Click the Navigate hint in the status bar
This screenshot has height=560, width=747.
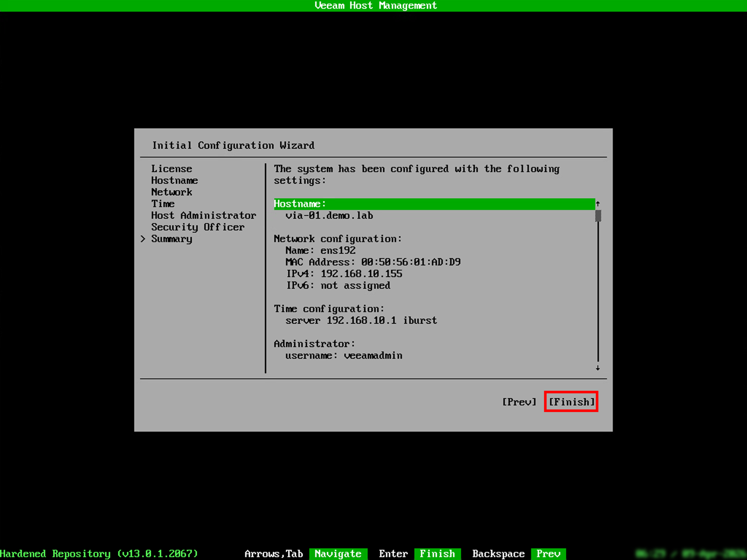(x=338, y=554)
